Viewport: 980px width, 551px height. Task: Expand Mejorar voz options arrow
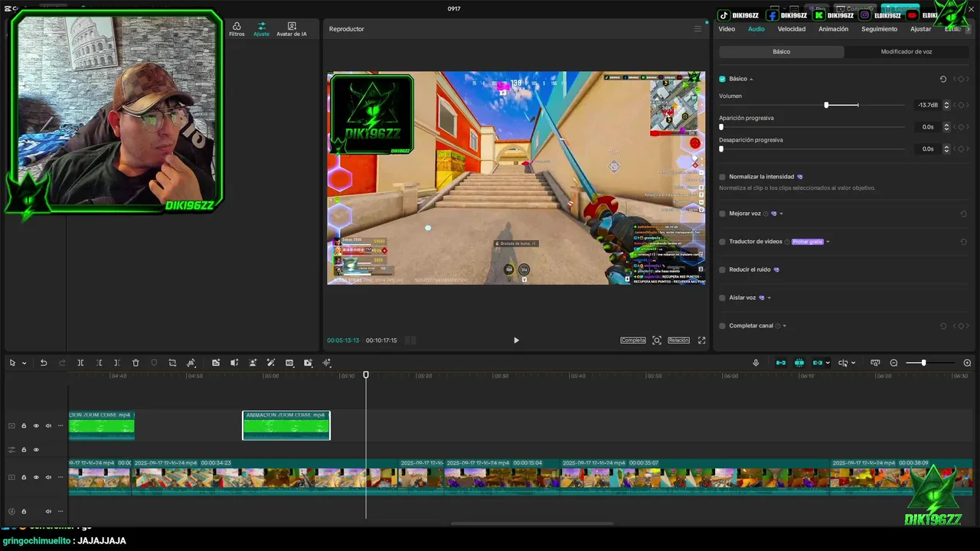click(781, 214)
